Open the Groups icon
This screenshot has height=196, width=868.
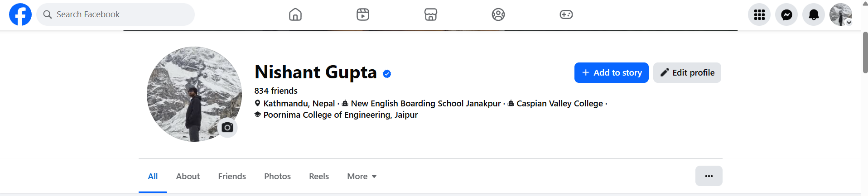498,14
